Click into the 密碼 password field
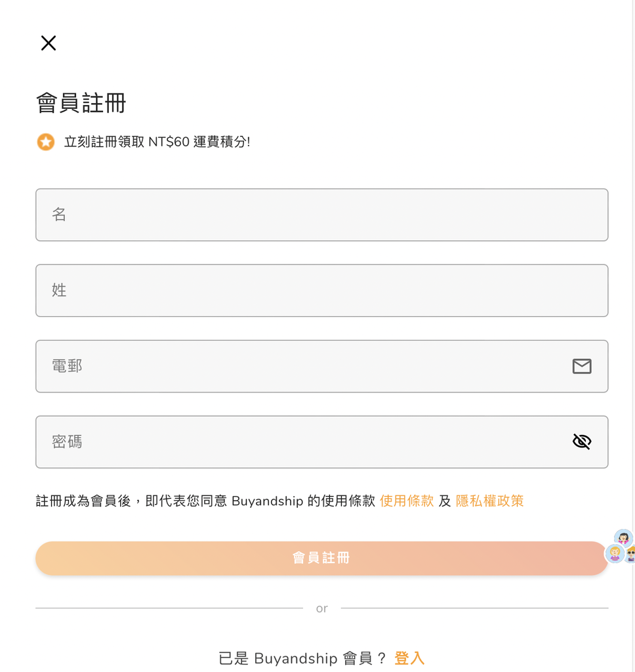The image size is (635, 672). pyautogui.click(x=322, y=442)
